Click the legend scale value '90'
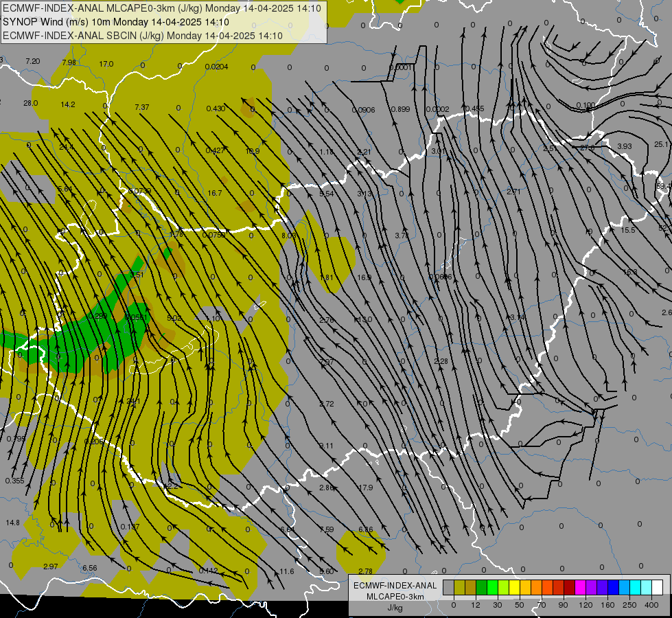The image size is (672, 618). pyautogui.click(x=563, y=605)
